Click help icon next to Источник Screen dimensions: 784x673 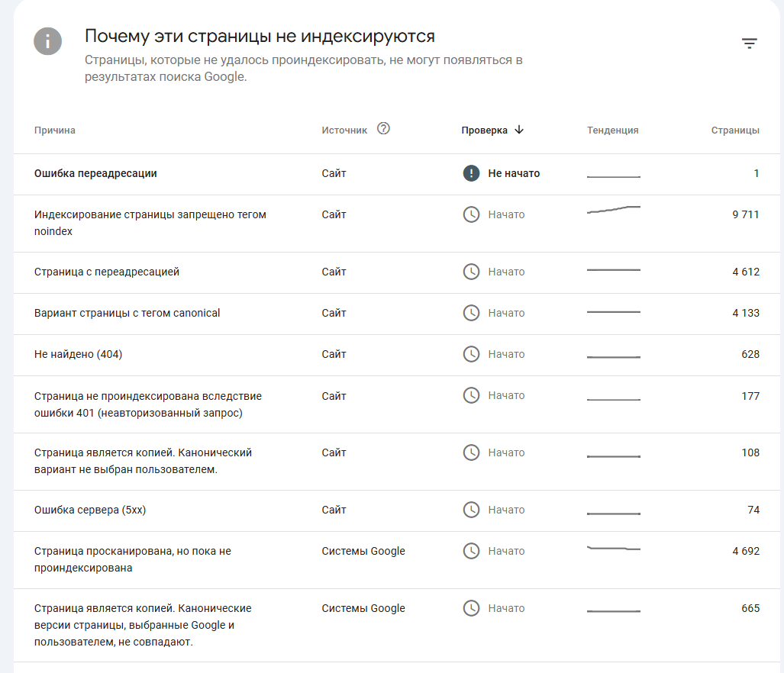[384, 129]
